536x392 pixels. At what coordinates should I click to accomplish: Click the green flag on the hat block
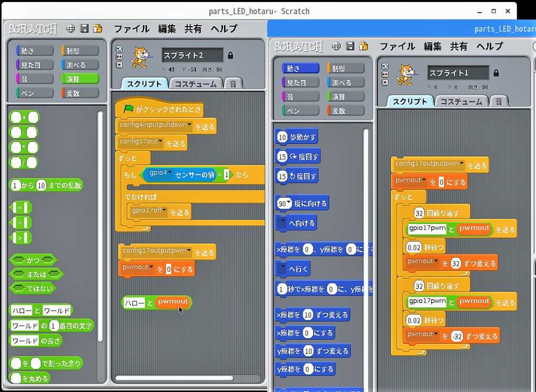[x=128, y=109]
